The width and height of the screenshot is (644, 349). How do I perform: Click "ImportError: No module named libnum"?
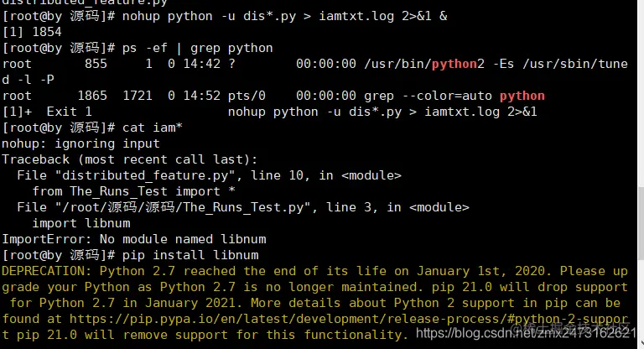tap(134, 240)
